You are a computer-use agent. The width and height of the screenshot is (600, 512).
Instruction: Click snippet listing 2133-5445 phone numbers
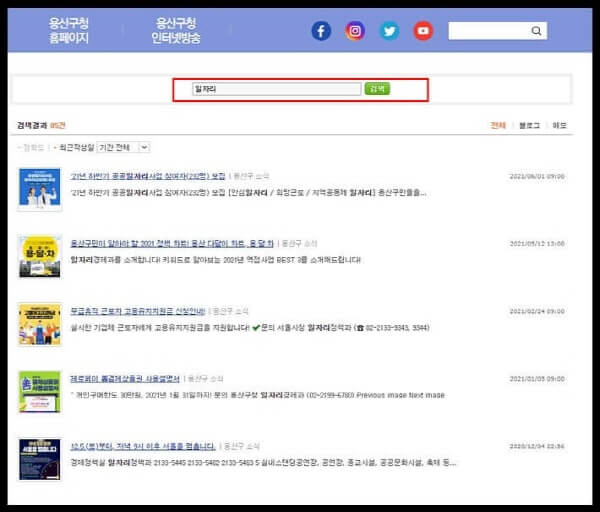click(263, 463)
